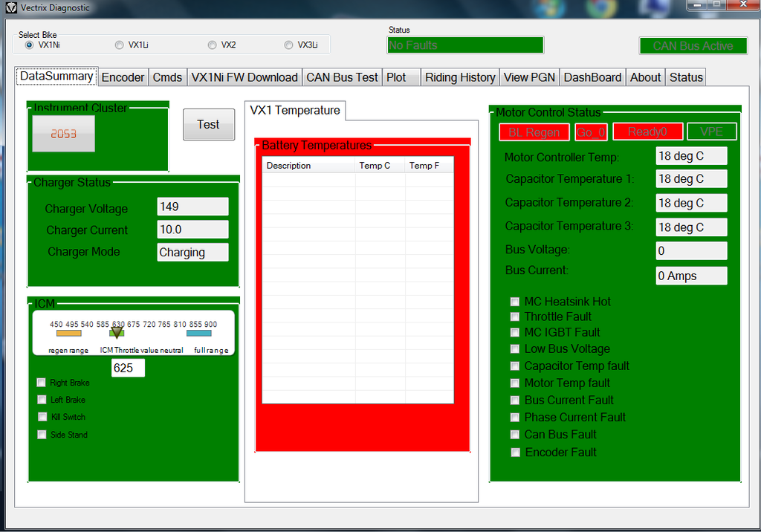Screen dimensions: 761x532
Task: View the Riding History tab
Action: point(460,78)
